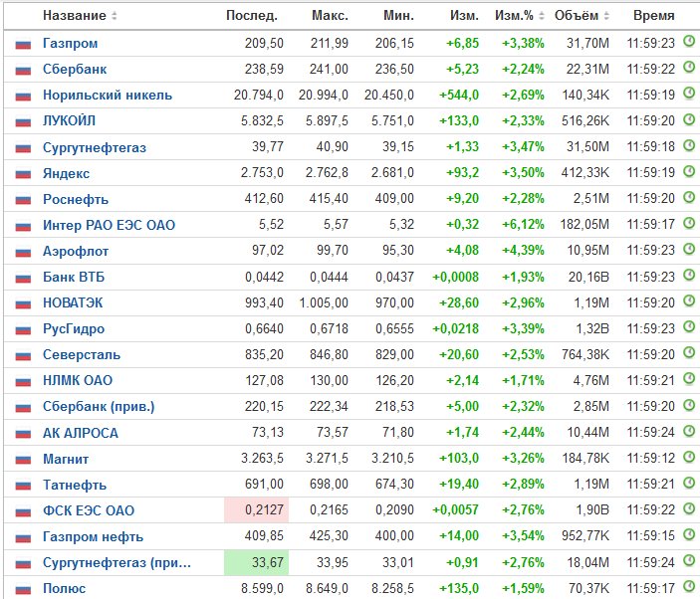The image size is (700, 599).
Task: Open the Татнефть stock link
Action: (75, 485)
